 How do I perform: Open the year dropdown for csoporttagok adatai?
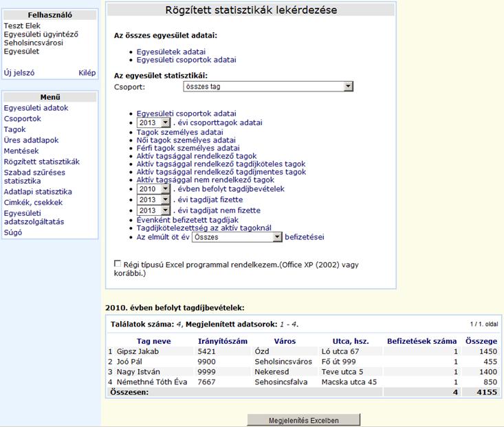pyautogui.click(x=153, y=122)
